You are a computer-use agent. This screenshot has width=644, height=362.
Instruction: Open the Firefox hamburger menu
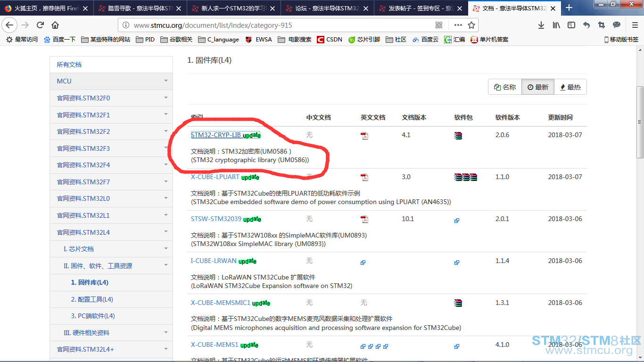[635, 25]
